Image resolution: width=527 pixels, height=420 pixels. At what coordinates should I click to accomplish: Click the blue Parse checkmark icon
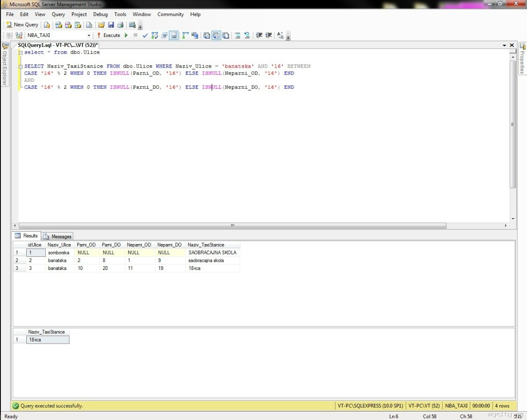(145, 35)
